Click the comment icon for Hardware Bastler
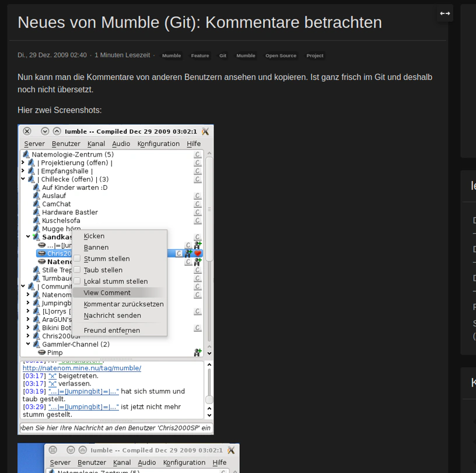This screenshot has width=476, height=473. tap(198, 212)
